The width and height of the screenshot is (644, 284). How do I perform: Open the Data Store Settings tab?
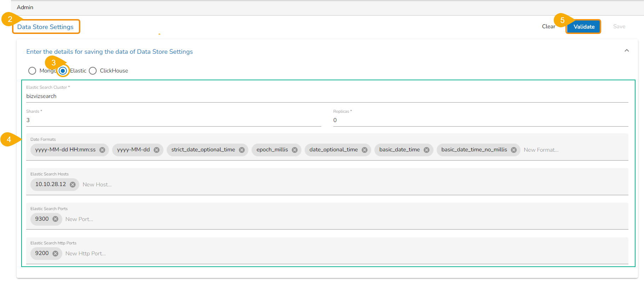pyautogui.click(x=46, y=27)
